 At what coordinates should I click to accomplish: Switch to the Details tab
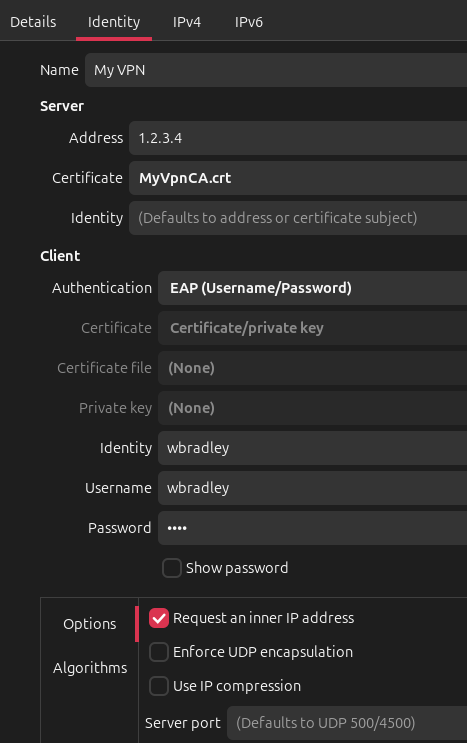pos(33,22)
